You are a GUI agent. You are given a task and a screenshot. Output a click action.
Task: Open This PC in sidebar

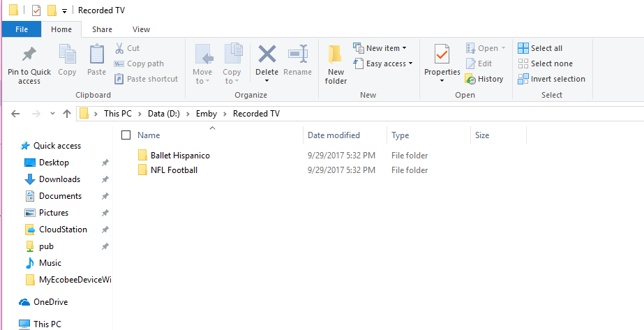(x=47, y=324)
